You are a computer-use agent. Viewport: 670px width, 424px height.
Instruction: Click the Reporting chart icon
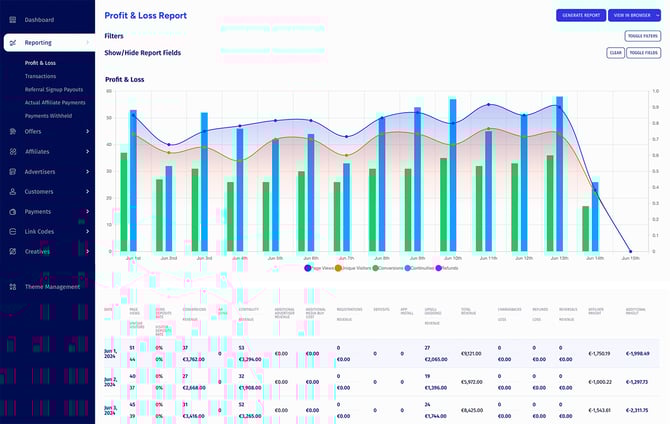(x=14, y=43)
